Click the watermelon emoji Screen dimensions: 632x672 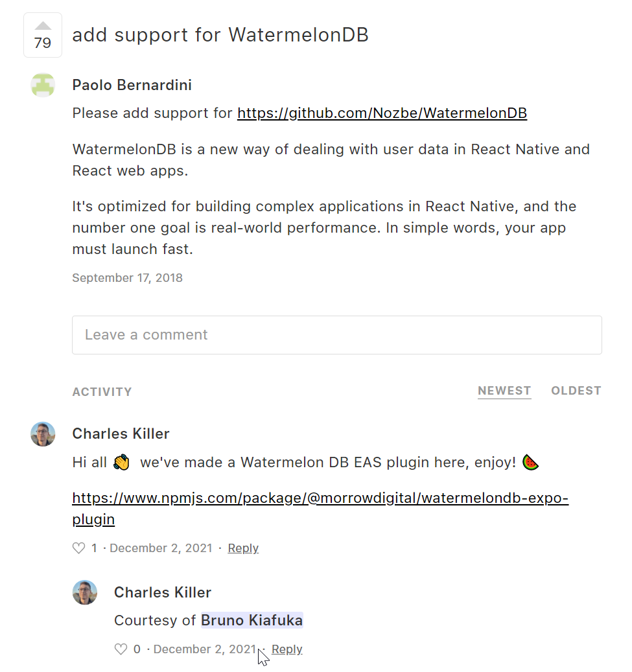coord(530,463)
